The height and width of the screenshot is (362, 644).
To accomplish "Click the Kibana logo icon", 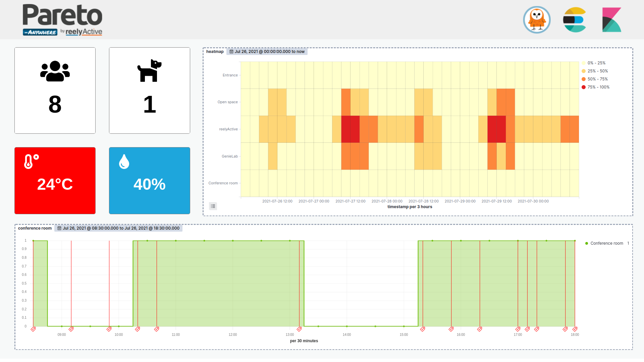I will pos(611,20).
